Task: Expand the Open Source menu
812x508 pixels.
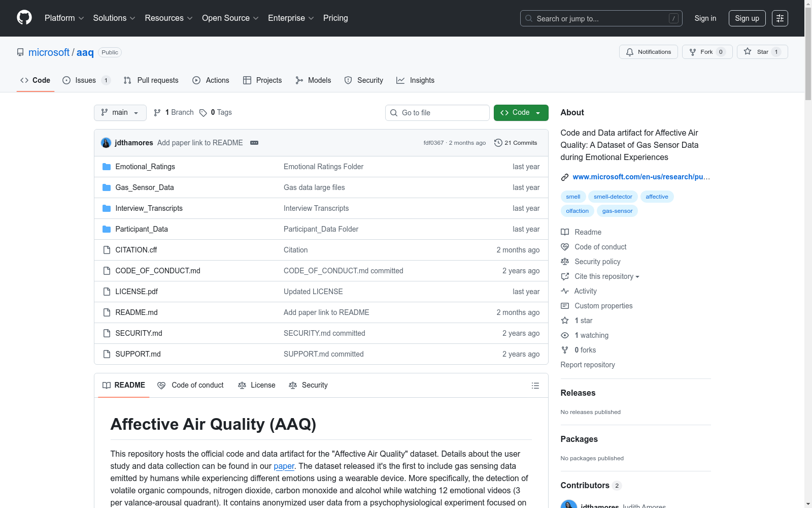Action: pos(230,18)
